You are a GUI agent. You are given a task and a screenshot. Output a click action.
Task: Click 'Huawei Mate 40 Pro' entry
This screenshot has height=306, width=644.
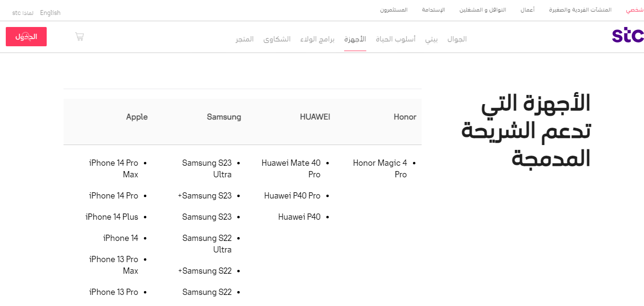291,169
